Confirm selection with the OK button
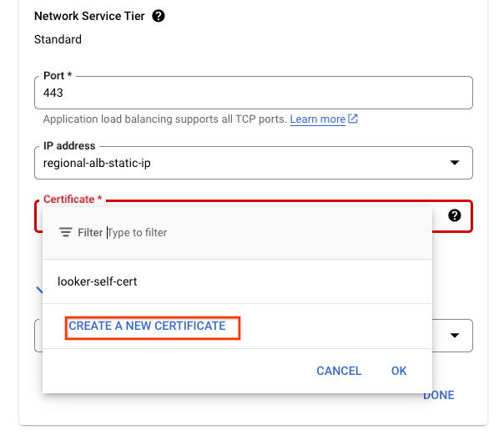The width and height of the screenshot is (504, 435). [399, 371]
